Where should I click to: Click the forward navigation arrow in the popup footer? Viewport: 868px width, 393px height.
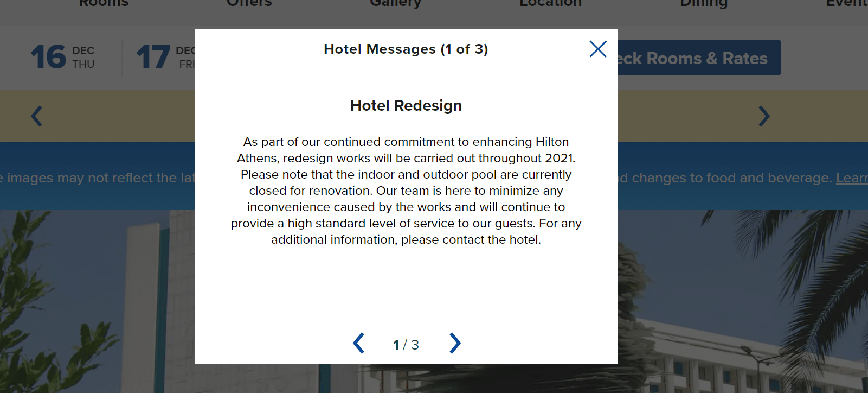(x=454, y=343)
